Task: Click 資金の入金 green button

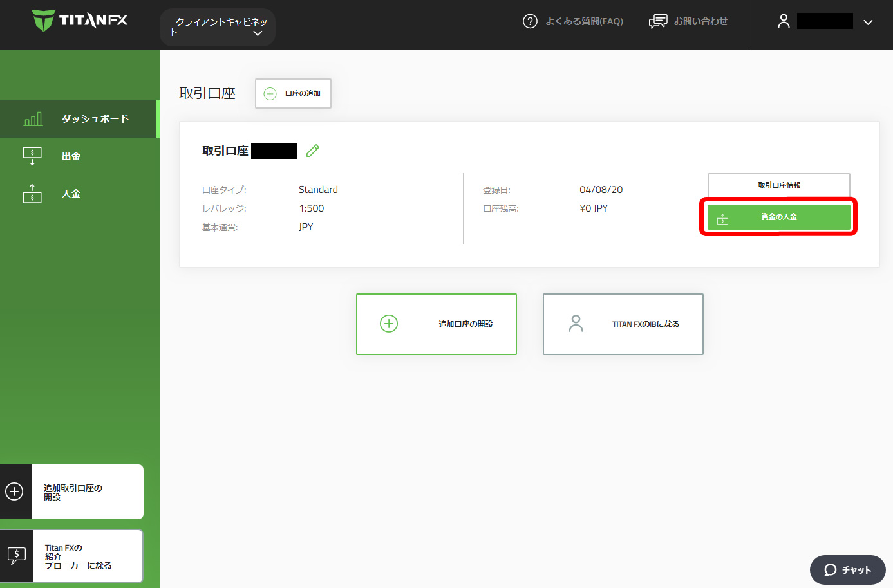Action: pyautogui.click(x=779, y=217)
